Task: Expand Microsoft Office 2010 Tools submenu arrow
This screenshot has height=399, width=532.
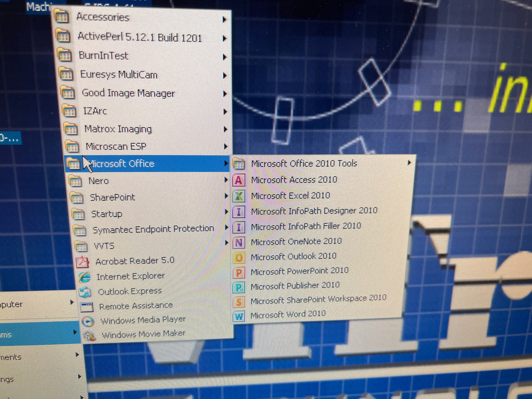Action: point(409,163)
